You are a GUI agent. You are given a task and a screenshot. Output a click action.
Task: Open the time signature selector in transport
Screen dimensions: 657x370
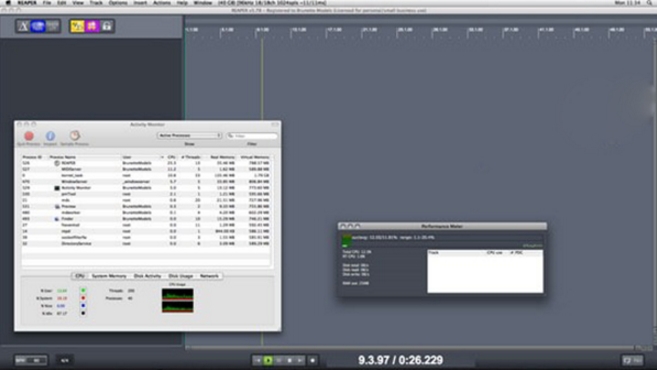(x=65, y=360)
